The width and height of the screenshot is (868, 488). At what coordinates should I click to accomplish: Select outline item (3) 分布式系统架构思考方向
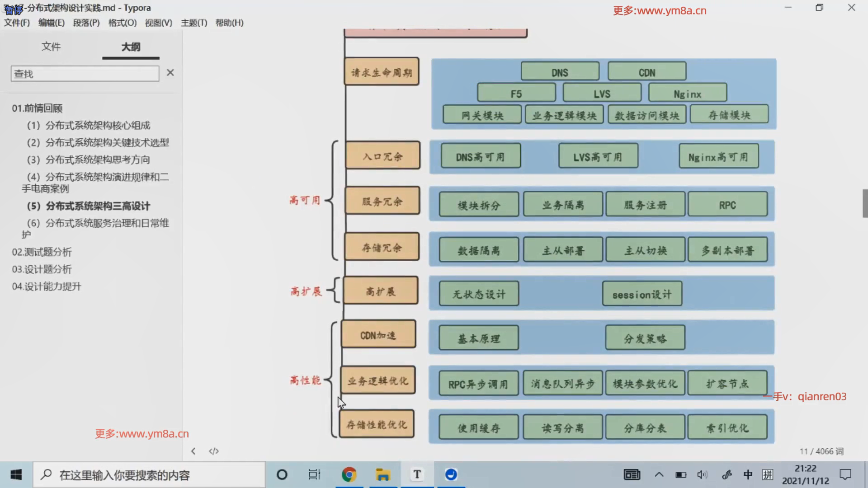pyautogui.click(x=89, y=160)
